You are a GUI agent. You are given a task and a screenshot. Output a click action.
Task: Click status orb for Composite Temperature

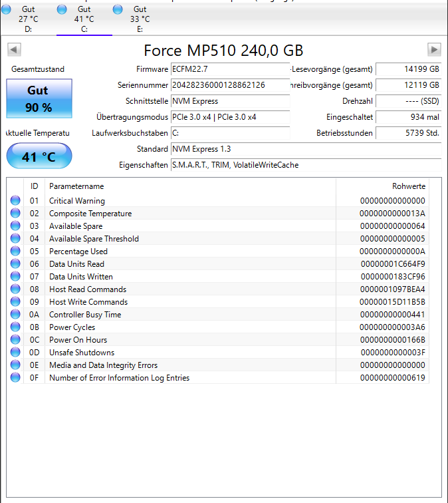[x=15, y=213]
